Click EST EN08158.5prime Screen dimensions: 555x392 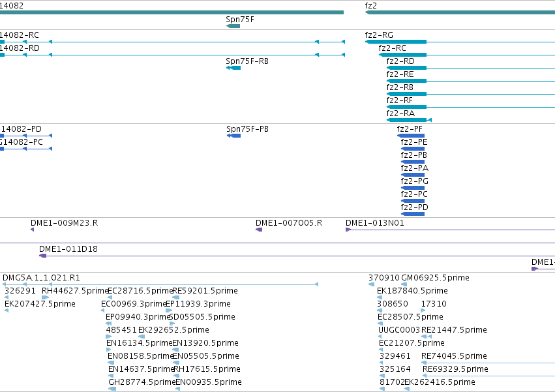[x=141, y=356]
